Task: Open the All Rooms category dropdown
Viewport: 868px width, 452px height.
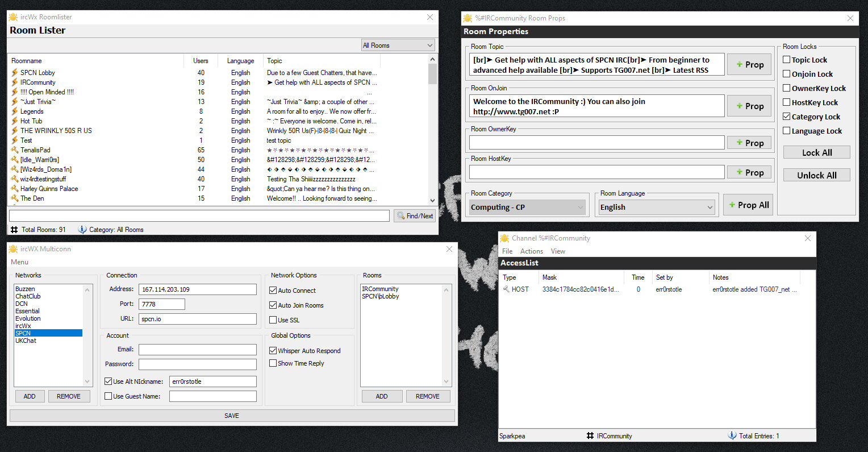Action: [398, 45]
